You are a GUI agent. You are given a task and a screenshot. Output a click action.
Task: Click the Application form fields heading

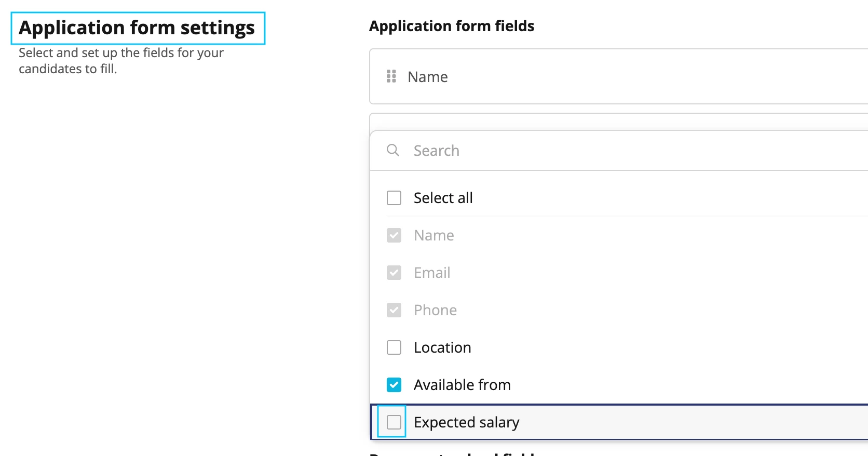(x=452, y=26)
